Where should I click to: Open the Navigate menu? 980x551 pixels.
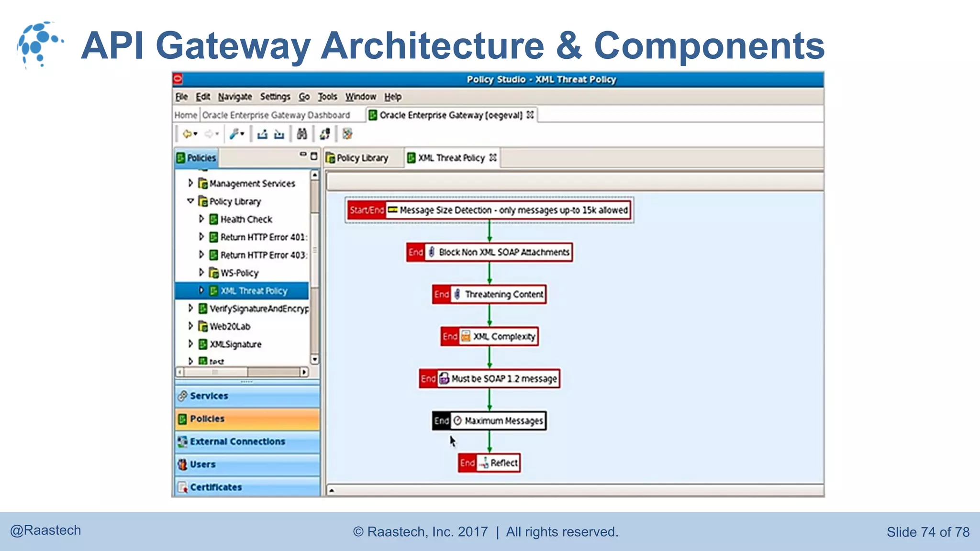235,97
